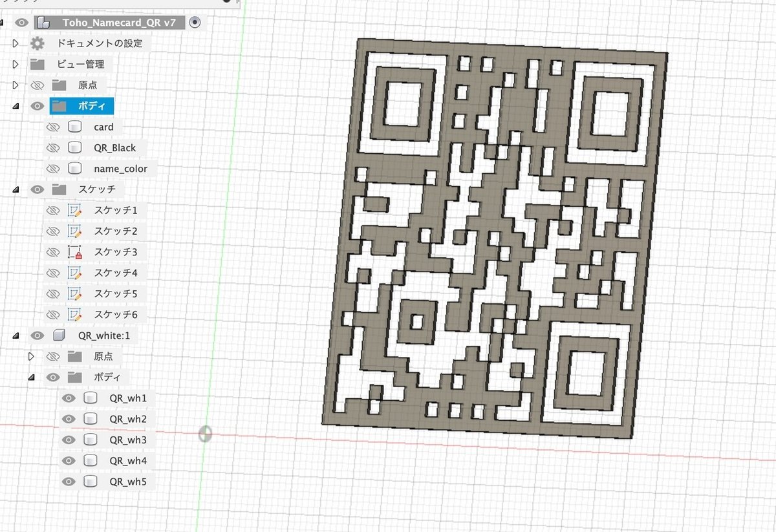The image size is (776, 532).
Task: Expand the ビュー管理 folder
Action: [x=16, y=65]
